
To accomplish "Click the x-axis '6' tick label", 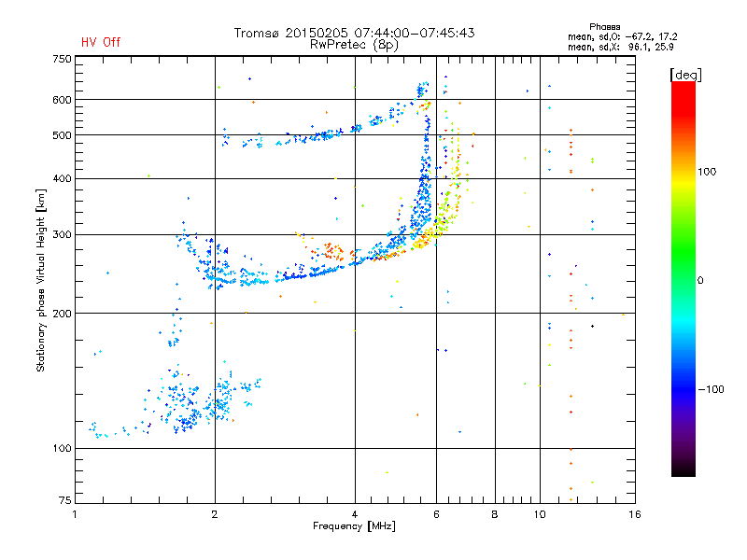I will 436,514.
